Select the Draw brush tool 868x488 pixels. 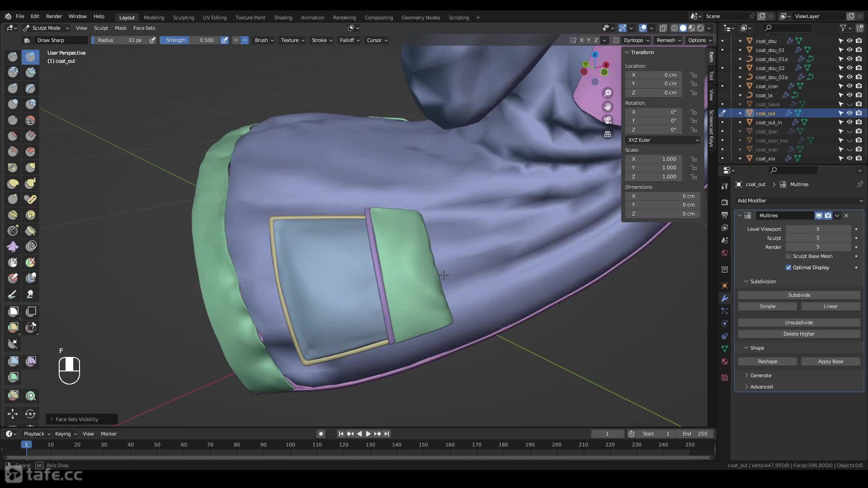click(13, 57)
